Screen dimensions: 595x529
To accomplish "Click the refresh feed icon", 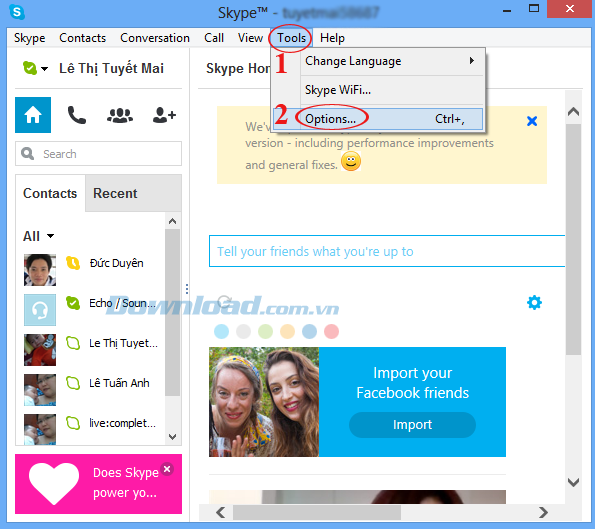I will click(x=224, y=302).
